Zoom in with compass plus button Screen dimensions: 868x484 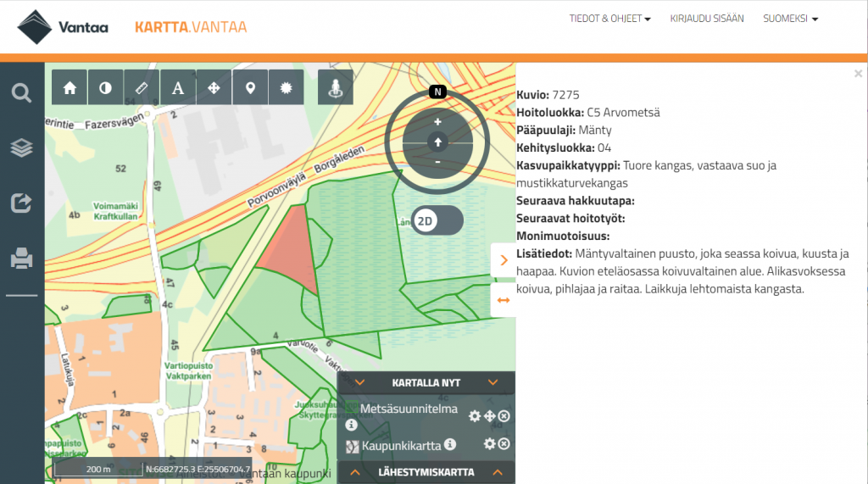point(437,122)
